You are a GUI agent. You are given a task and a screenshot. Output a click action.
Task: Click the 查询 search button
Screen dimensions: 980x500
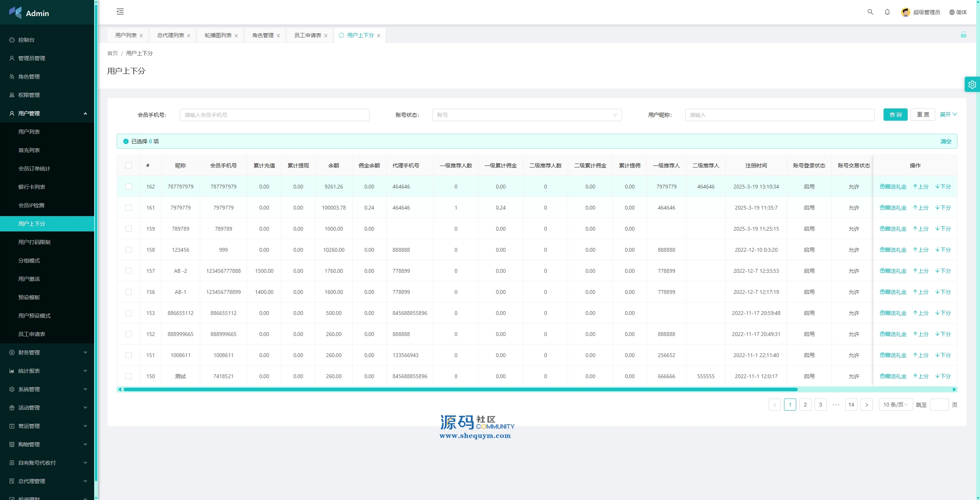(x=895, y=115)
